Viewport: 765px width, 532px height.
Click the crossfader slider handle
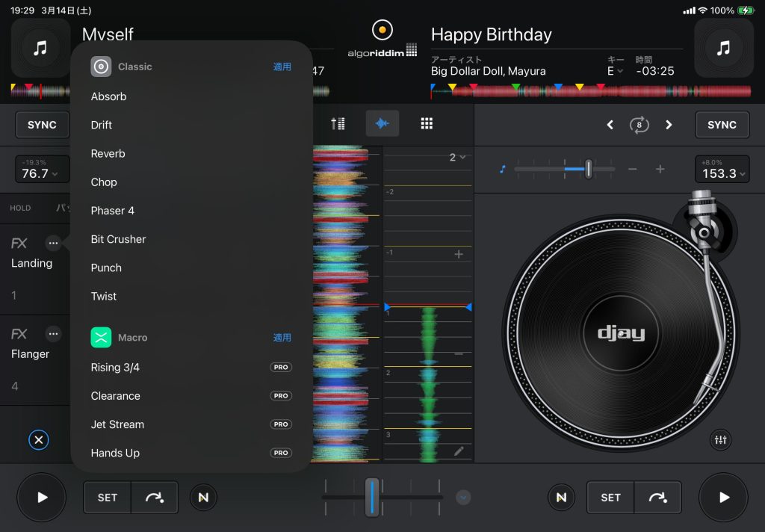pyautogui.click(x=372, y=497)
